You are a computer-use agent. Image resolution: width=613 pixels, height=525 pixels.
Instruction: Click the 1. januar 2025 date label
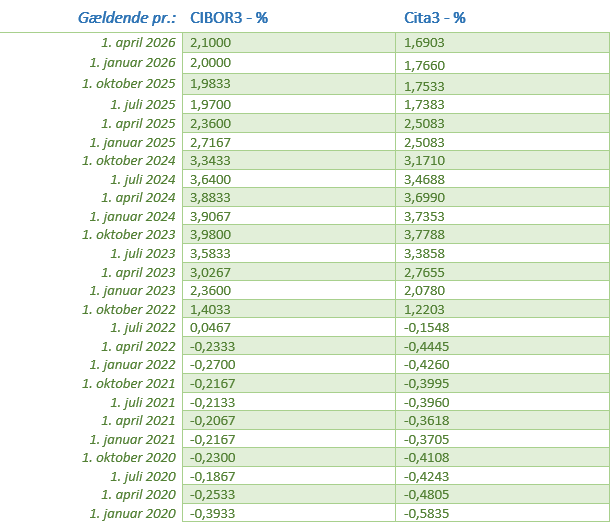[x=134, y=143]
